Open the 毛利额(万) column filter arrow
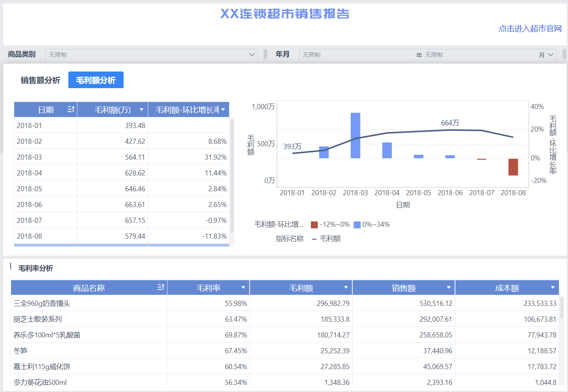568x392 pixels. pos(141,109)
